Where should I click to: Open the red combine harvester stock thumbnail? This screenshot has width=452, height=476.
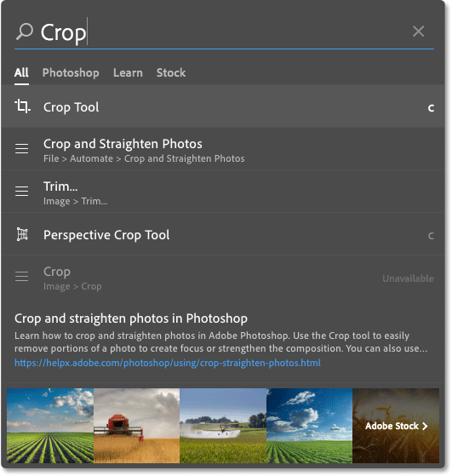136,426
